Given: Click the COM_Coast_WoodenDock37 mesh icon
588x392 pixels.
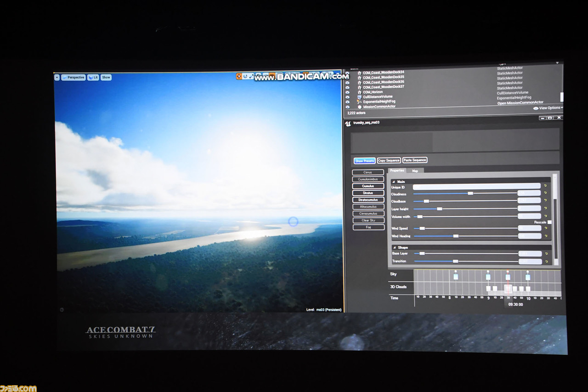Looking at the screenshot, I should (359, 87).
